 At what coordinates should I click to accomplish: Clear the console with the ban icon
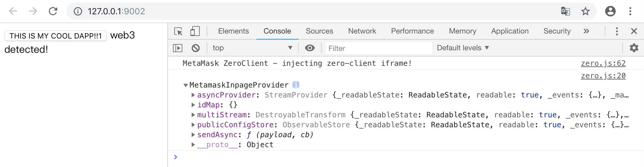[x=196, y=48]
